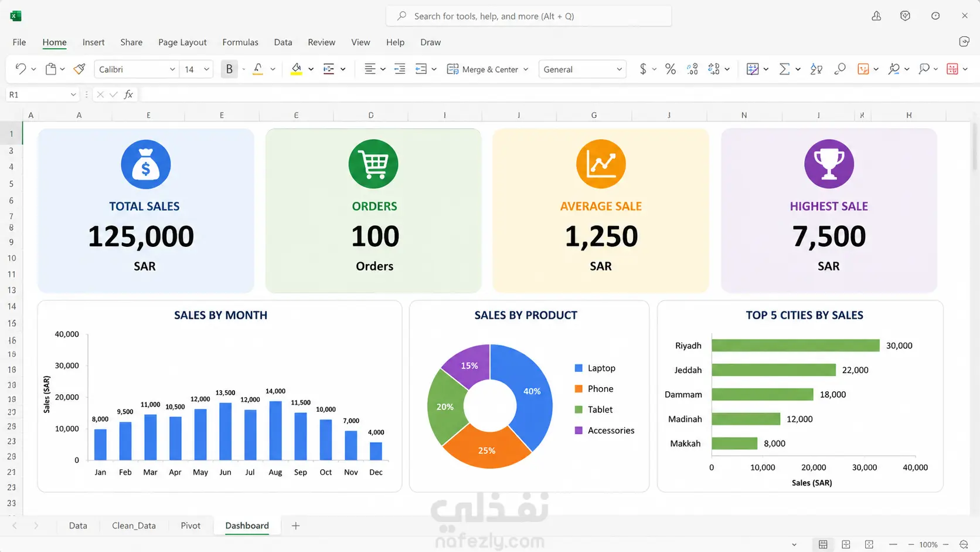Image resolution: width=980 pixels, height=552 pixels.
Task: Click the search tools and help box
Action: click(x=529, y=16)
